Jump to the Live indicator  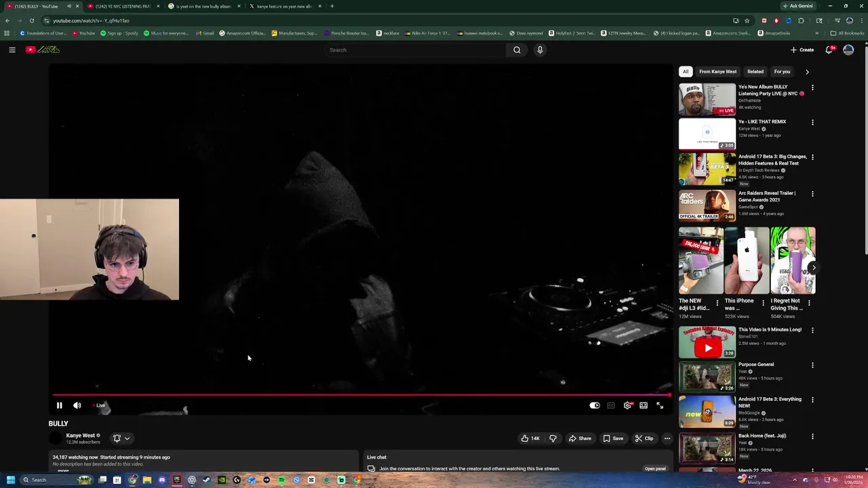(100, 405)
